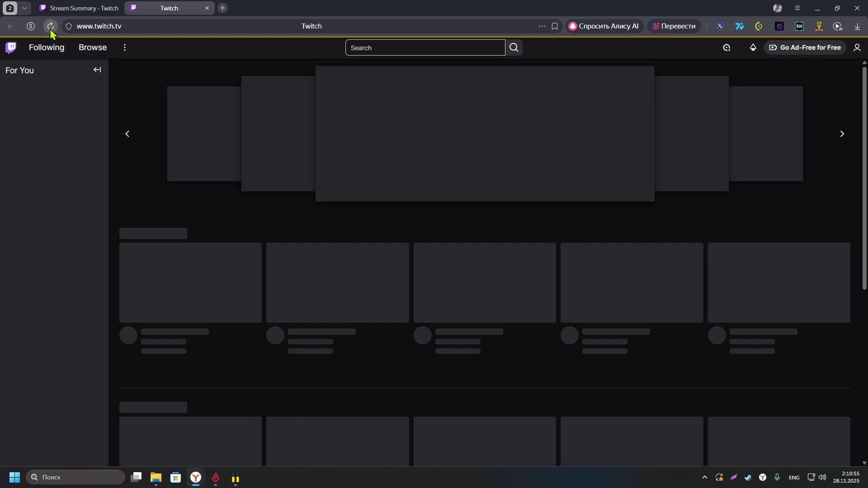This screenshot has width=868, height=488.
Task: Reload the page with refresh icon
Action: pos(51,26)
